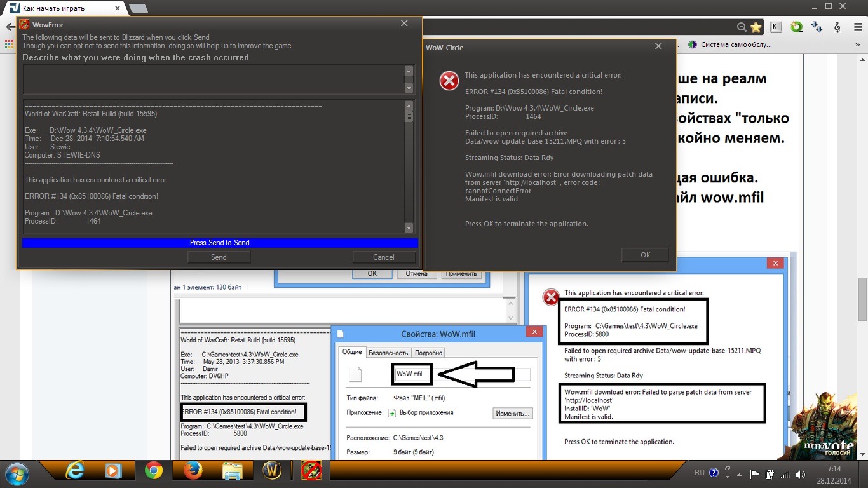Open the language bar options arrow
This screenshot has width=868, height=488.
(727, 477)
